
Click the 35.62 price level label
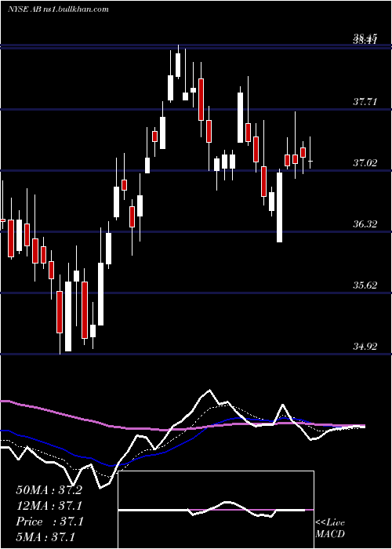(x=365, y=285)
